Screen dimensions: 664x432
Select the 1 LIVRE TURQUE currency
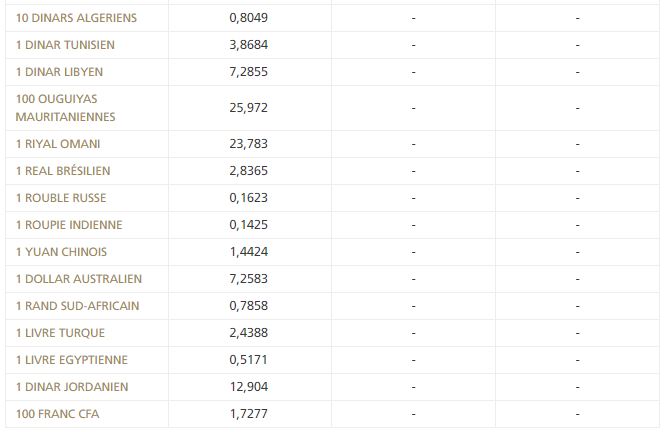click(x=60, y=333)
